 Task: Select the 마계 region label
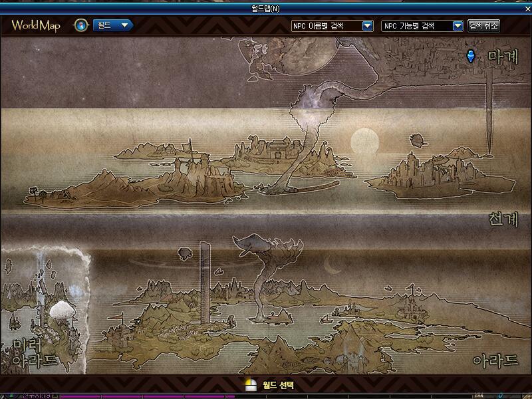tap(503, 57)
